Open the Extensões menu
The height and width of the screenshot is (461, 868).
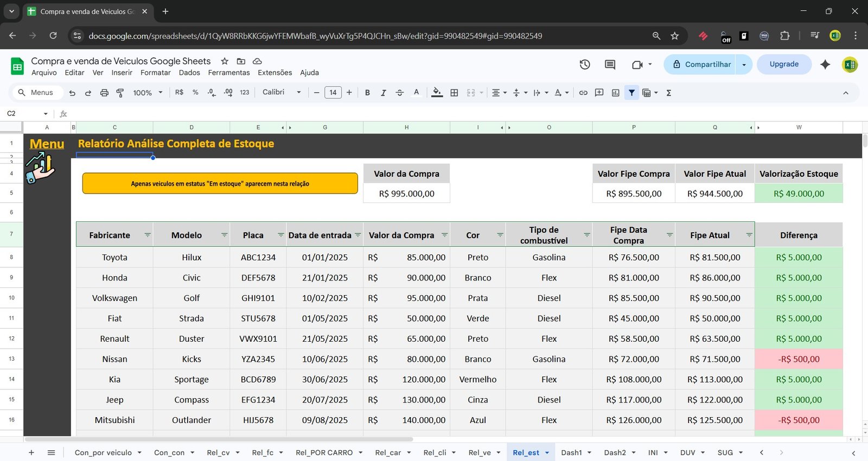click(x=275, y=73)
